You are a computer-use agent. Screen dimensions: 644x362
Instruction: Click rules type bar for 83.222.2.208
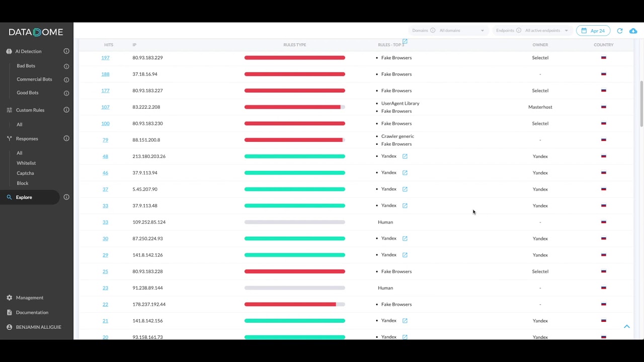click(295, 107)
